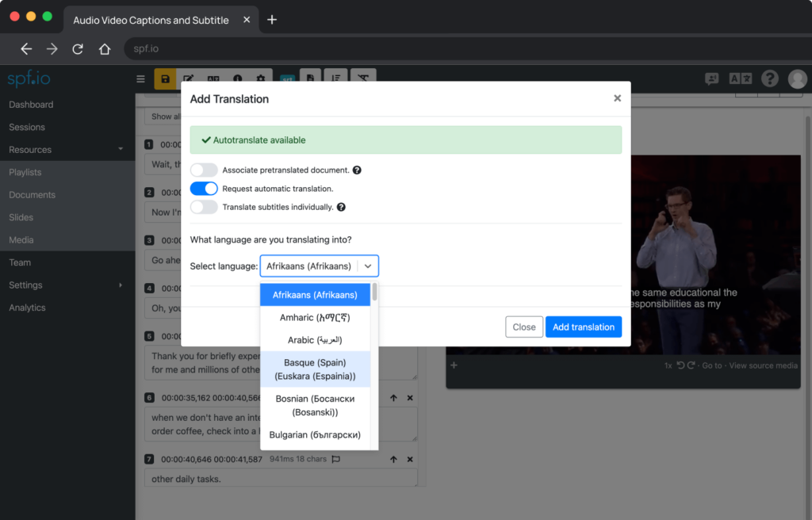Enable Translate subtitles individually switch
Image resolution: width=812 pixels, height=520 pixels.
pos(204,207)
